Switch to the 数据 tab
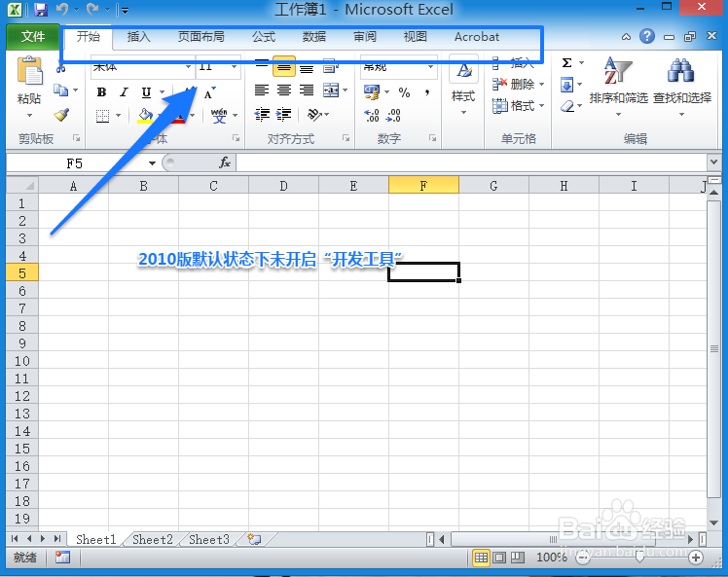The width and height of the screenshot is (728, 577). click(314, 37)
